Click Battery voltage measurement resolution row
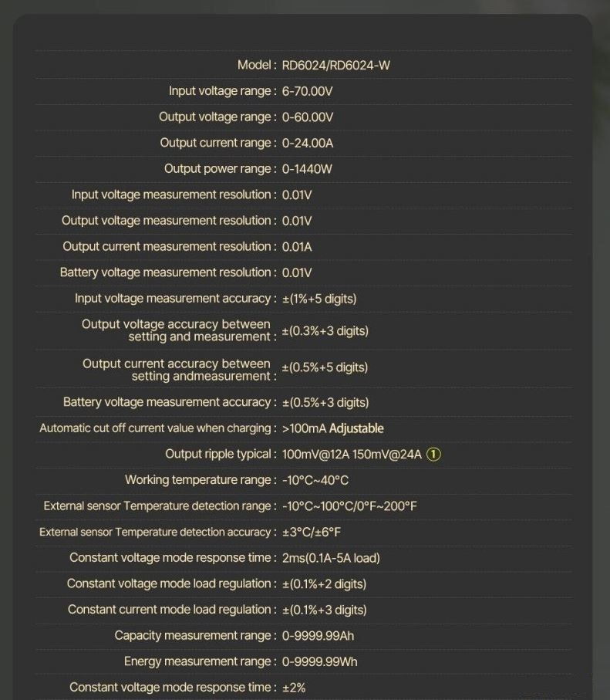The height and width of the screenshot is (700, 610). click(x=303, y=272)
